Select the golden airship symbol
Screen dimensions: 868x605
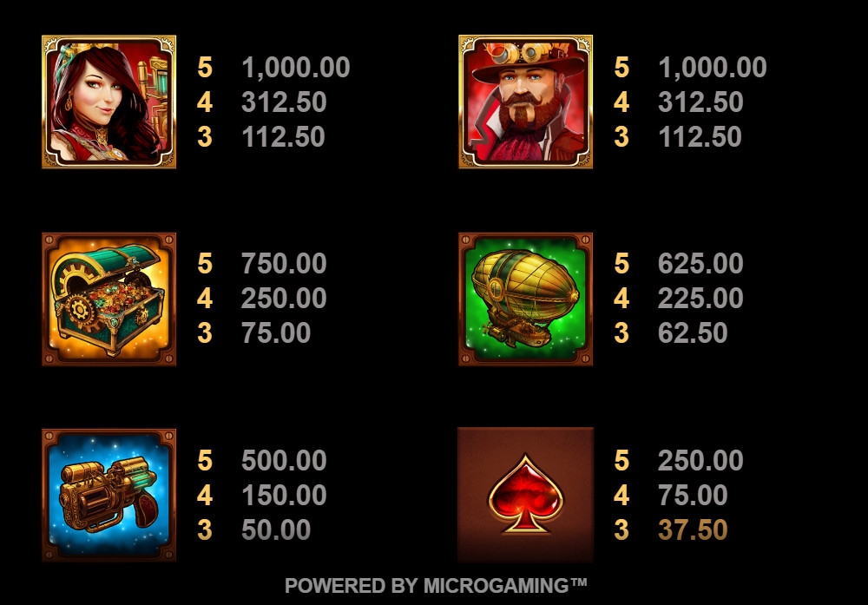[x=526, y=299]
